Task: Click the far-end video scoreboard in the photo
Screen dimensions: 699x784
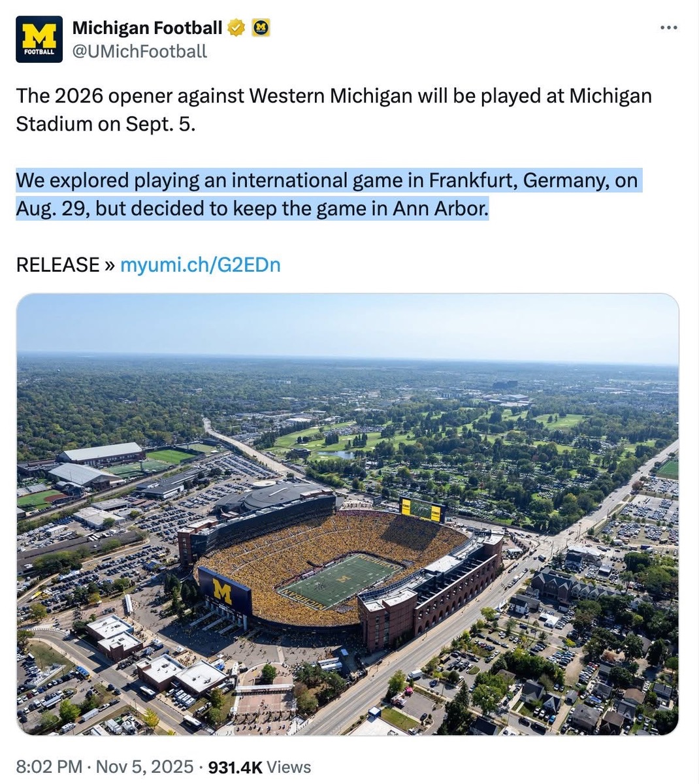Action: (423, 508)
